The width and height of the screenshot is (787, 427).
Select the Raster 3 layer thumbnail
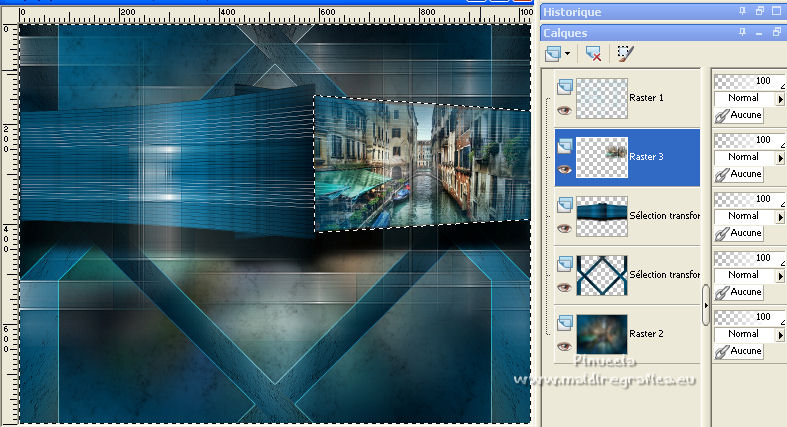click(602, 158)
